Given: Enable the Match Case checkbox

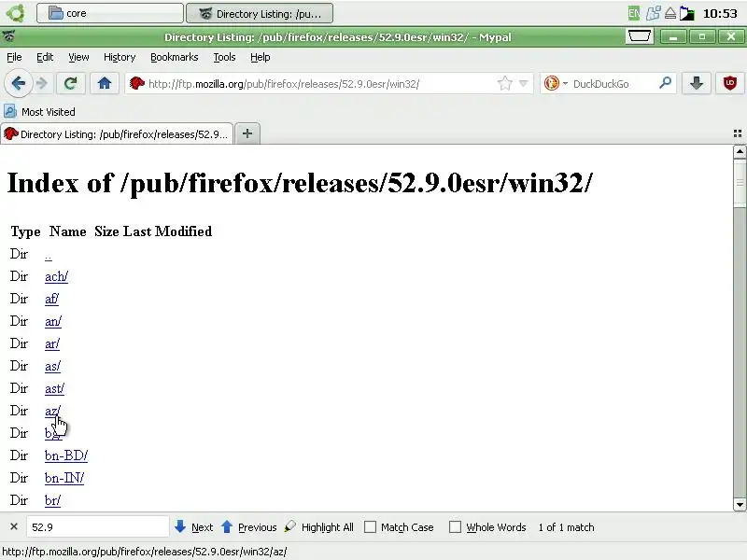Looking at the screenshot, I should point(370,527).
